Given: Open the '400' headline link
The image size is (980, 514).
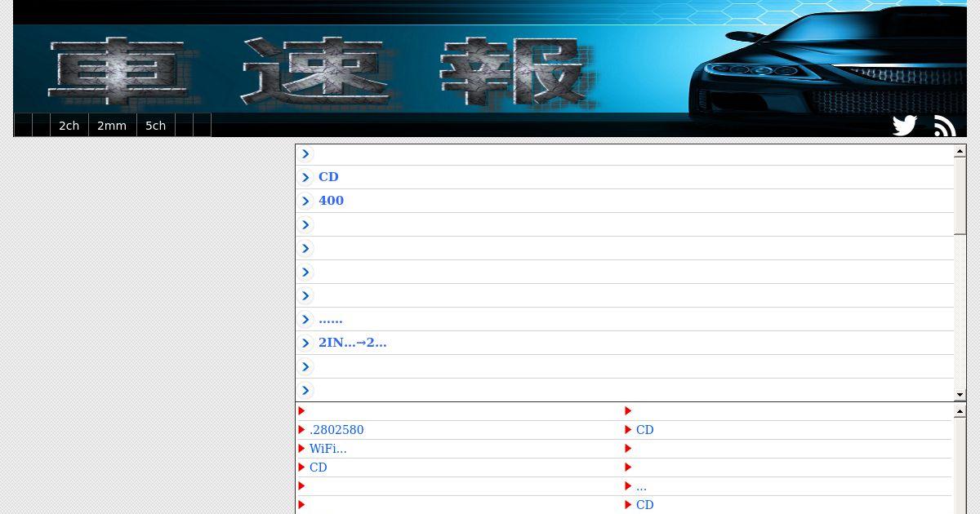Looking at the screenshot, I should (x=331, y=201).
